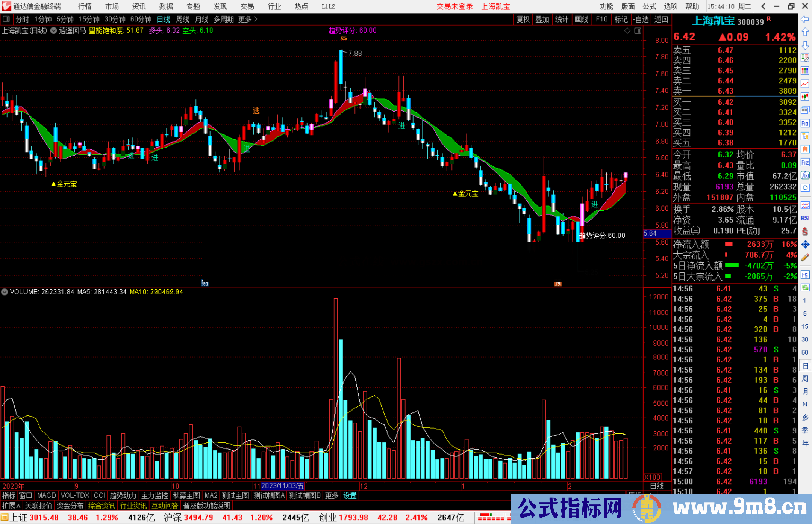Click the 复权 button
Screen dimensions: 812x524
point(523,19)
